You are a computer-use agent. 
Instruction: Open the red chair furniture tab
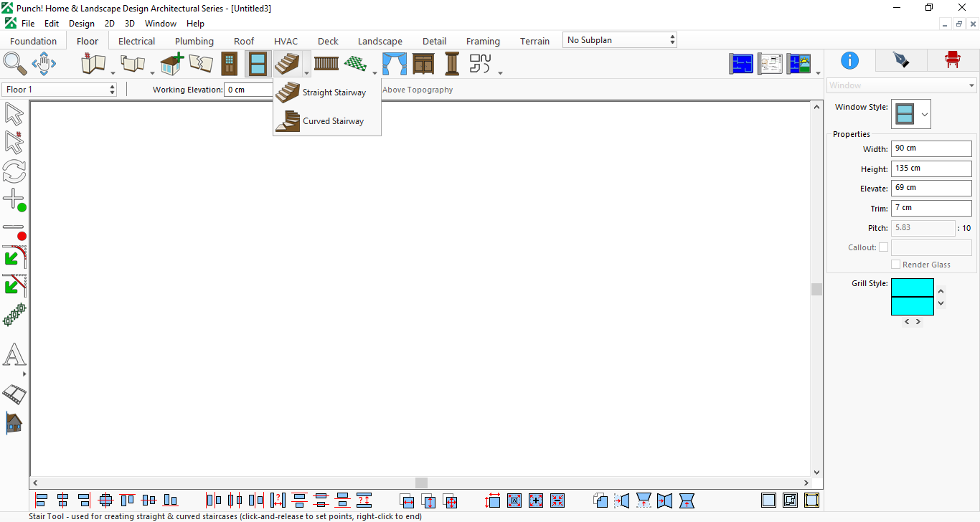(x=953, y=60)
